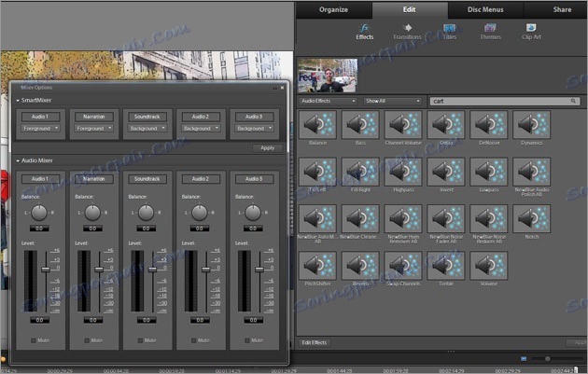Switch to the Organize tab

click(x=333, y=9)
